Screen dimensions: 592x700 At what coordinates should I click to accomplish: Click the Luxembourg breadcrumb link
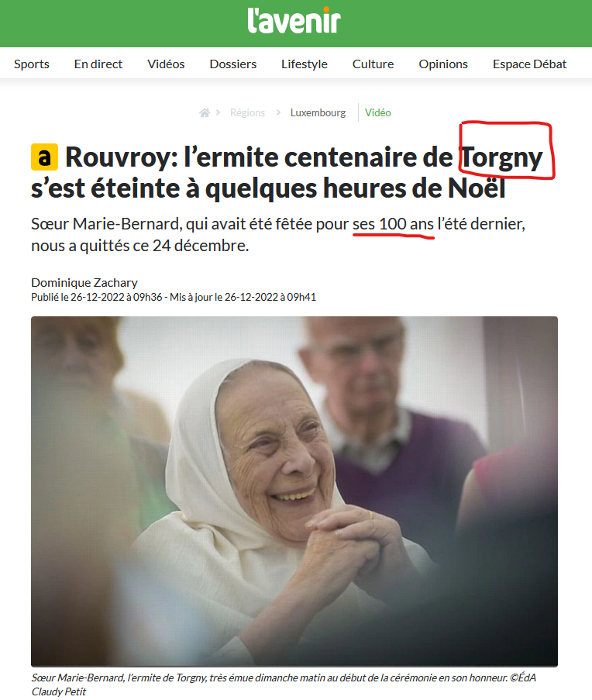click(x=318, y=113)
